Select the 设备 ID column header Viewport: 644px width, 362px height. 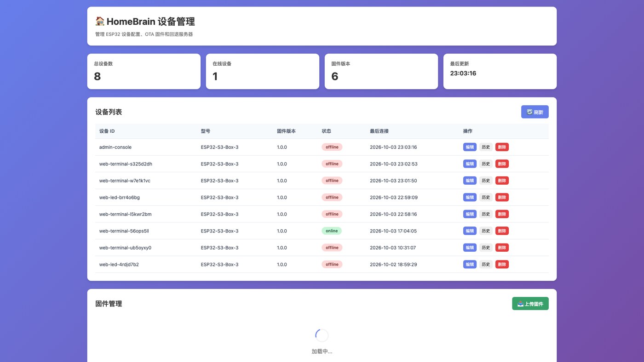tap(107, 131)
